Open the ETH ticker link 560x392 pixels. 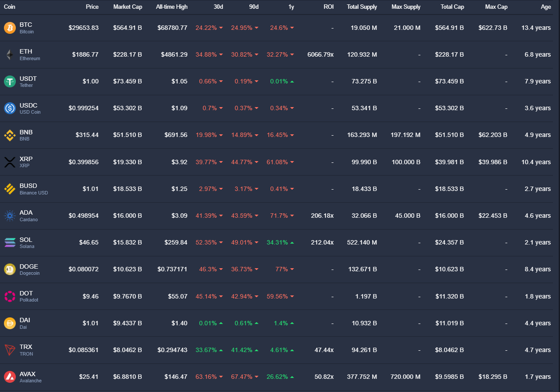tap(26, 51)
